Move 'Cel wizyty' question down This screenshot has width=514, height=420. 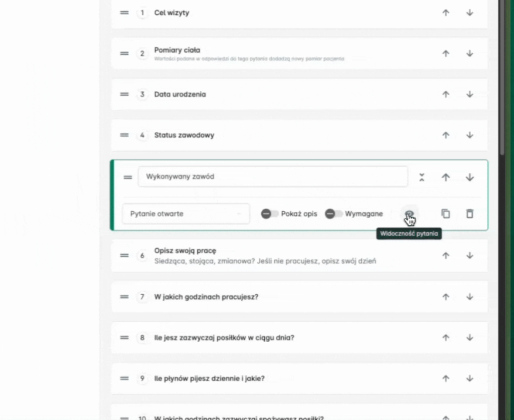click(470, 12)
